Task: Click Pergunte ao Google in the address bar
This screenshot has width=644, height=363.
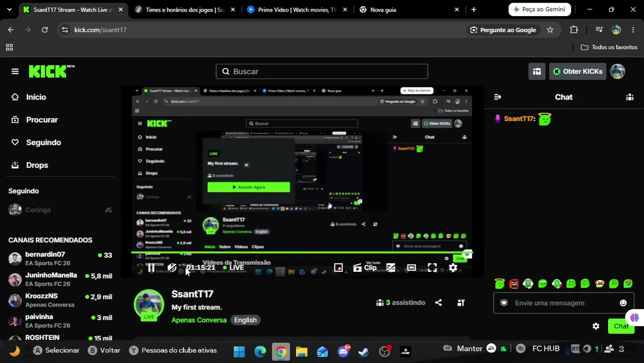Action: [x=503, y=30]
